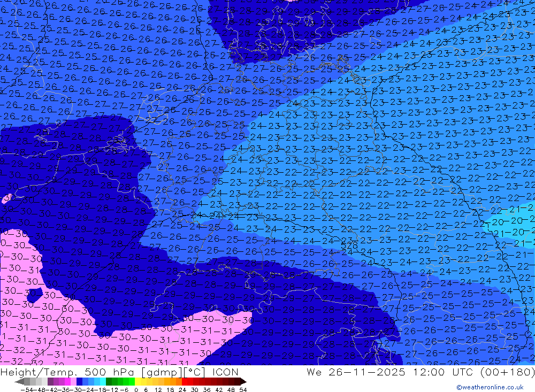Pick the yellow legend swatch at 0
Image resolution: width=535 pixels, height=392 pixels.
tap(138, 381)
